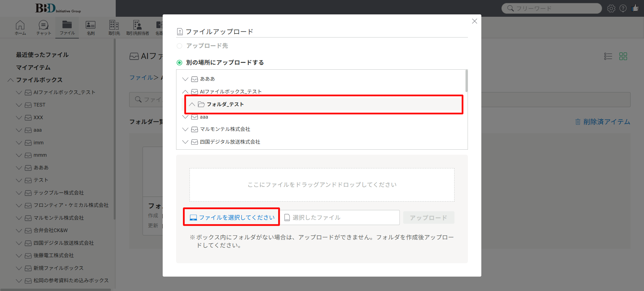The height and width of the screenshot is (291, 644).
Task: Click the thumbs-up feedback icon
Action: click(x=635, y=8)
